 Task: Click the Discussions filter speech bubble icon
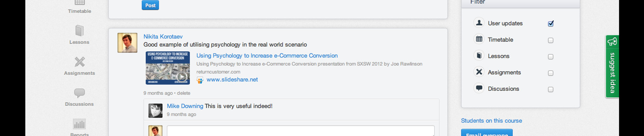(479, 88)
